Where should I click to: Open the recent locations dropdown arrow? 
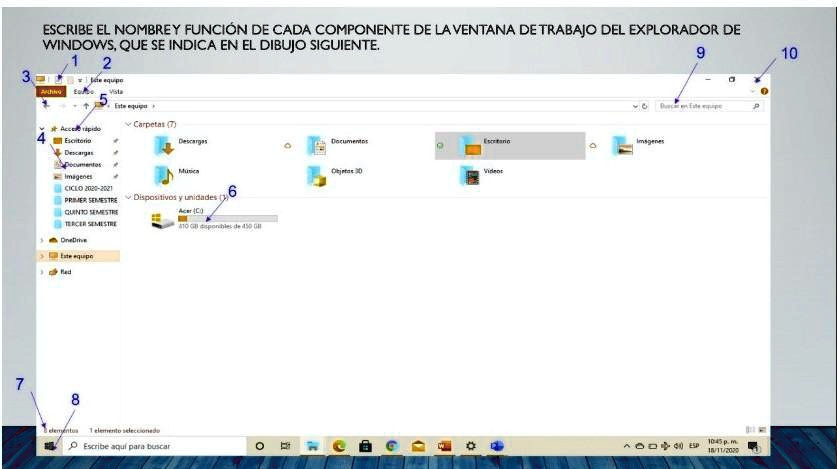click(75, 106)
